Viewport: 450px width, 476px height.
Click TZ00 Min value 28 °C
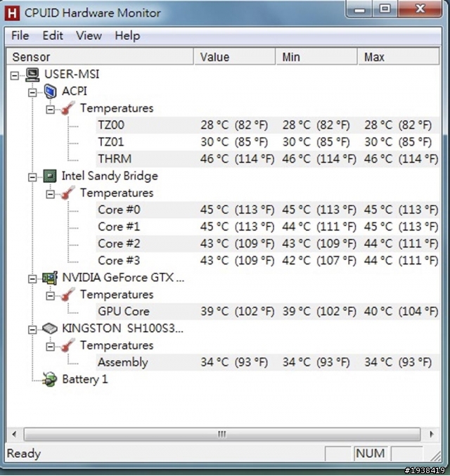316,125
